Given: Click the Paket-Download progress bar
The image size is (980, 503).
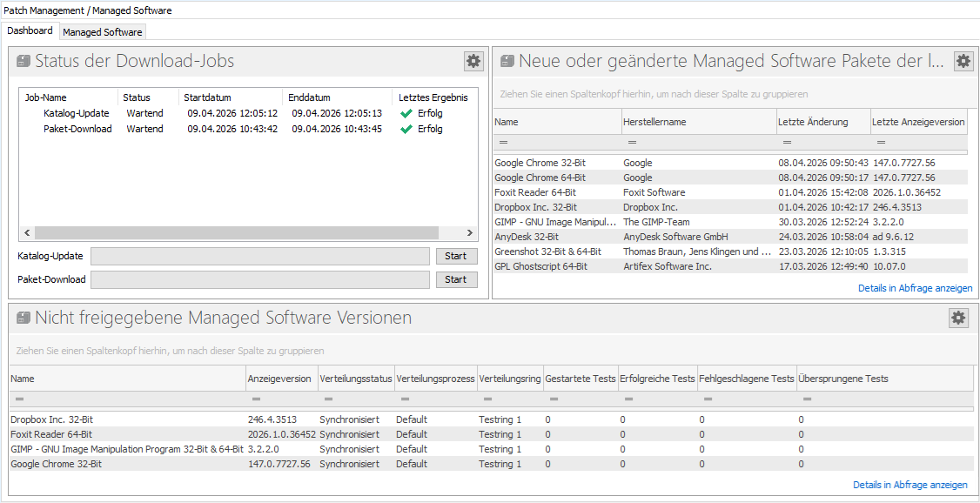Looking at the screenshot, I should [260, 279].
